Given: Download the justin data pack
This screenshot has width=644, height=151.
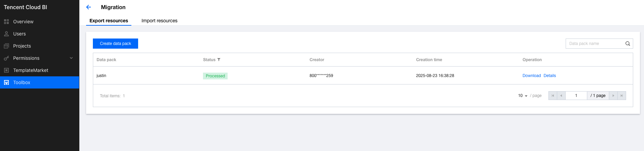Looking at the screenshot, I should point(532,76).
